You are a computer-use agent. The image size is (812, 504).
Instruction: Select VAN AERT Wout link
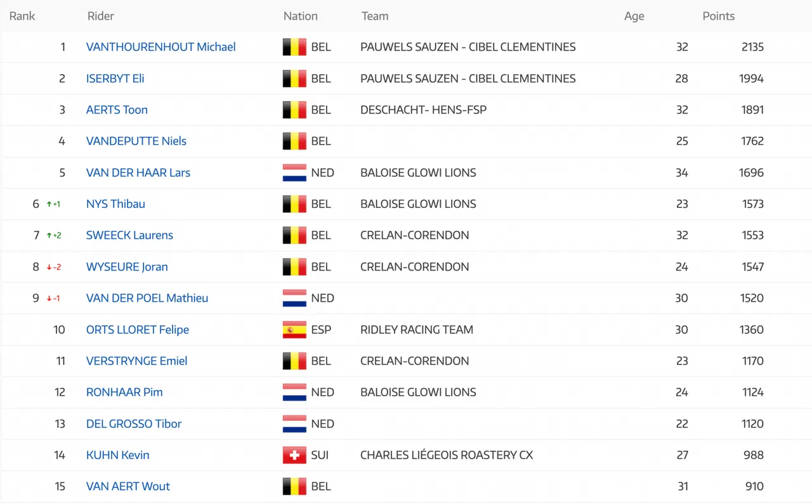[x=128, y=486]
